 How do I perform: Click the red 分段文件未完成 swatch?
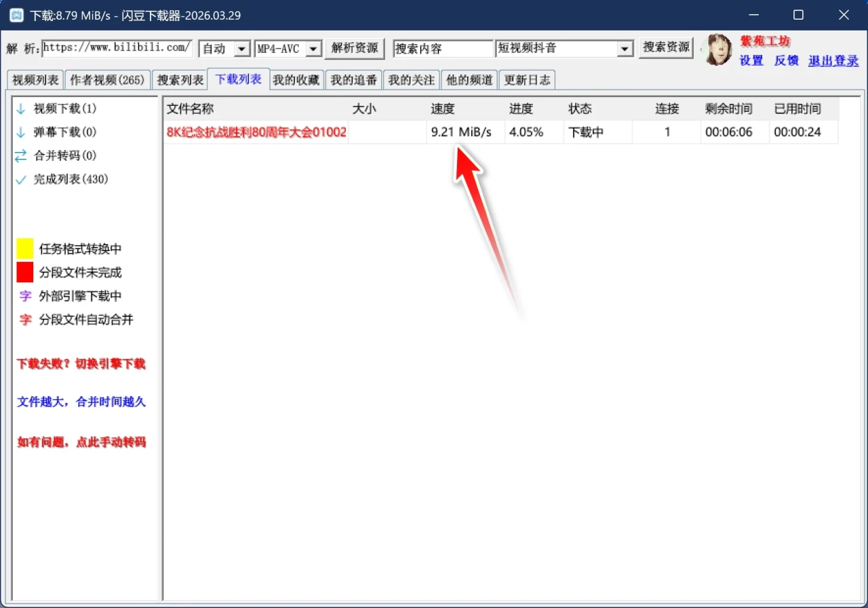click(25, 272)
